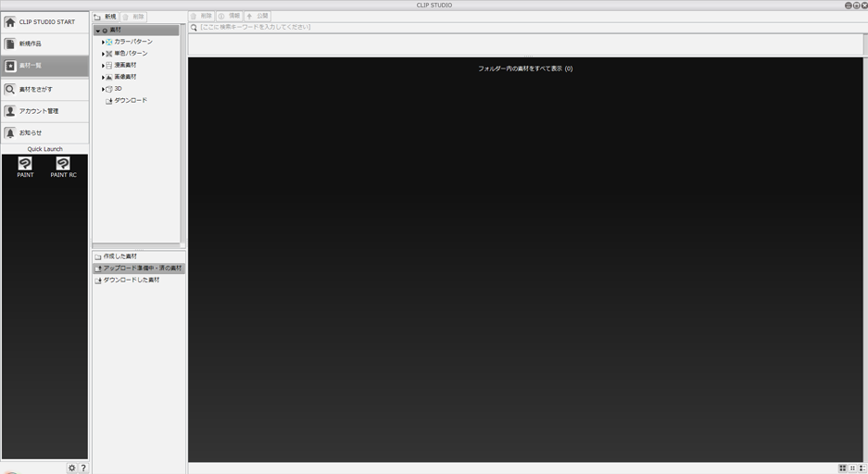Image resolution: width=868 pixels, height=474 pixels.
Task: Switch to detailed list view
Action: click(x=862, y=468)
